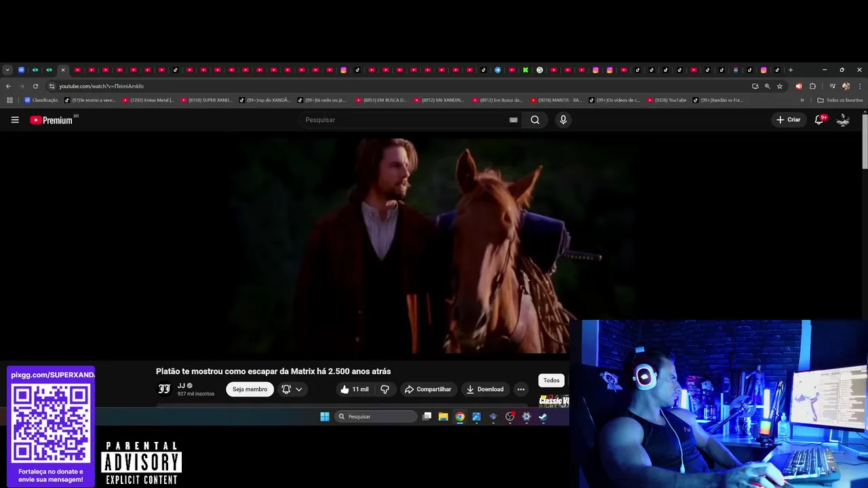868x488 pixels.
Task: Click the Compartilhar share button
Action: pos(428,389)
